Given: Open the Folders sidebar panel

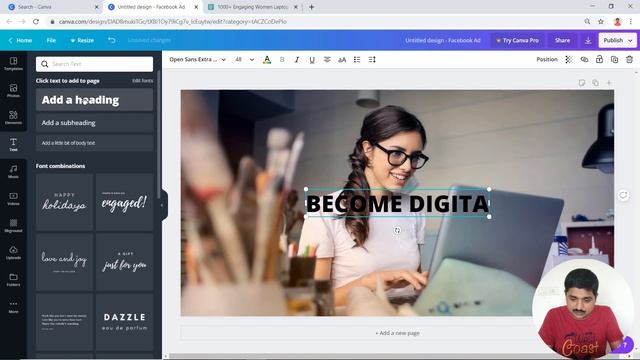Looking at the screenshot, I should pyautogui.click(x=13, y=279).
